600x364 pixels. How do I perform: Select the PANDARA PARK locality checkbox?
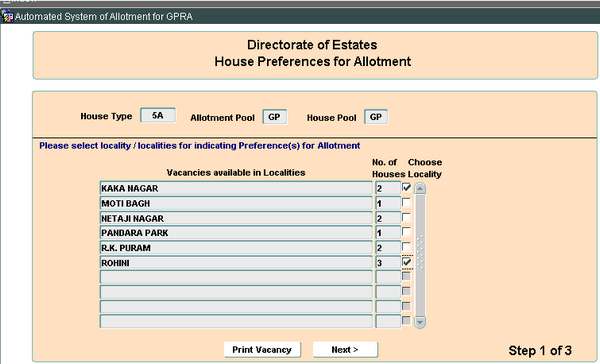point(406,232)
